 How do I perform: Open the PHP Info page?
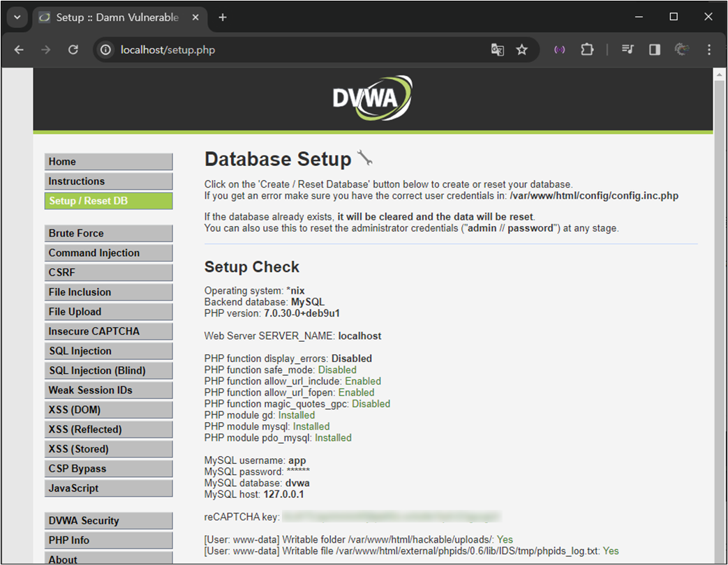click(109, 541)
